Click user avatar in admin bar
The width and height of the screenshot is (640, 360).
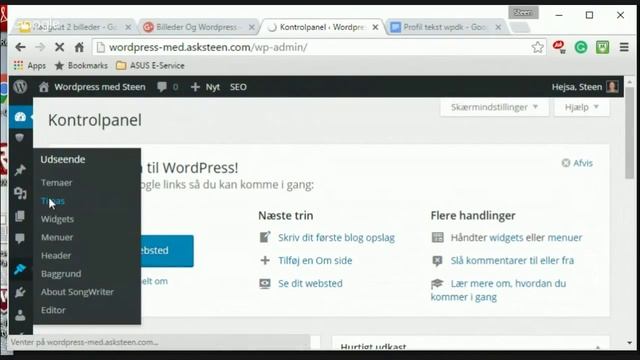coord(612,87)
